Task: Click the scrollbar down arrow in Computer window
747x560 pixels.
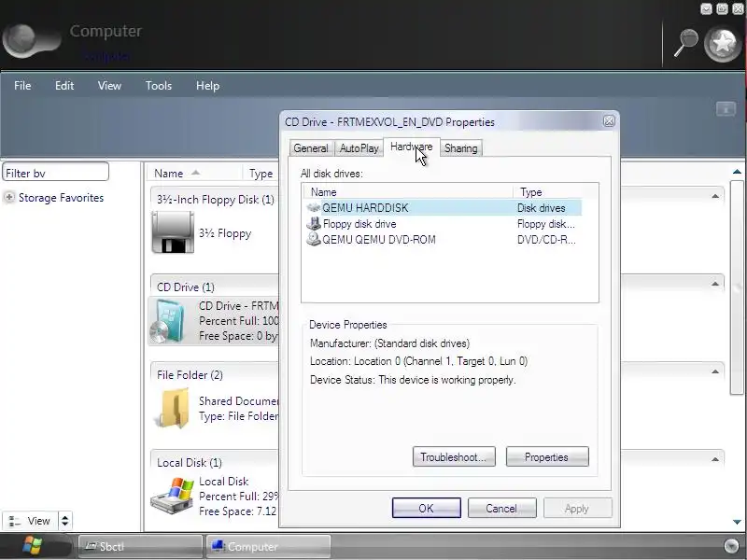Action: pos(737,522)
